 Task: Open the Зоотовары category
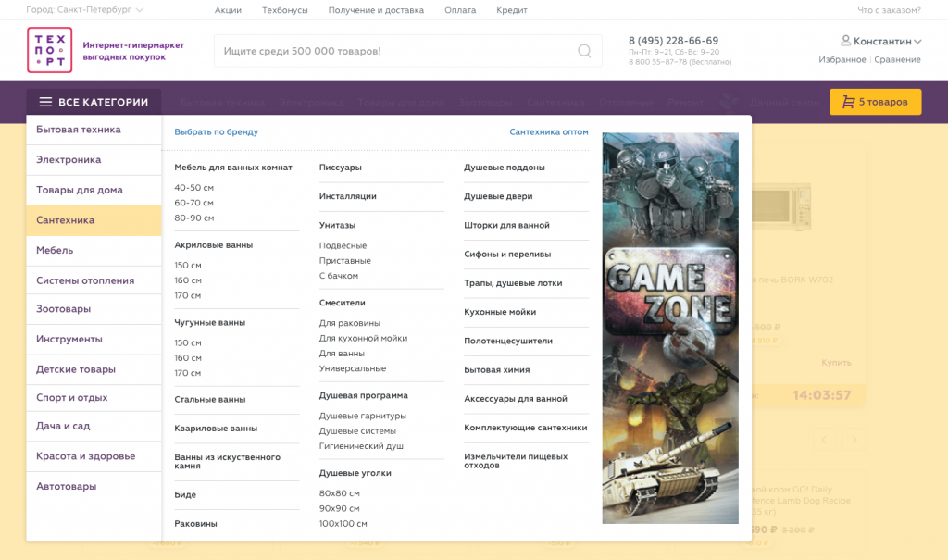(64, 309)
